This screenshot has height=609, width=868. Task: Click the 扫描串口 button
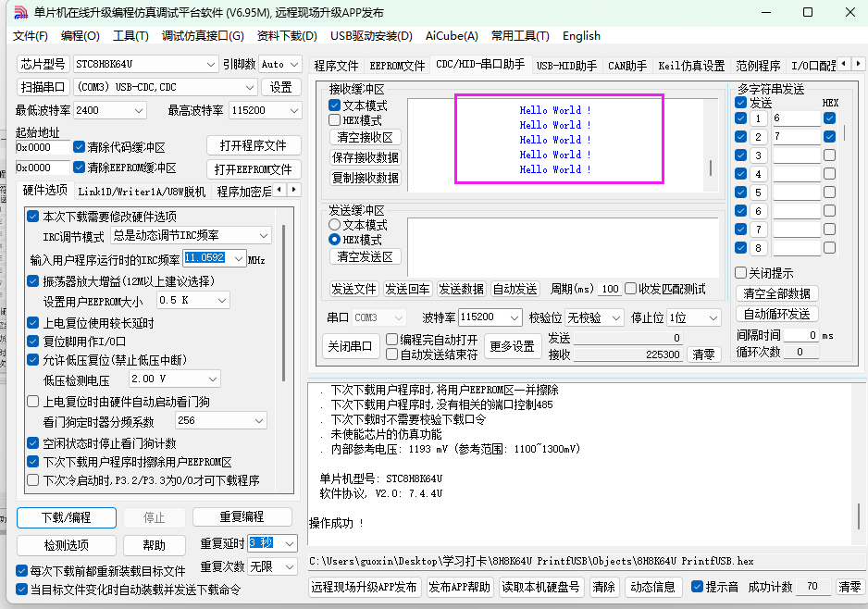tap(43, 88)
